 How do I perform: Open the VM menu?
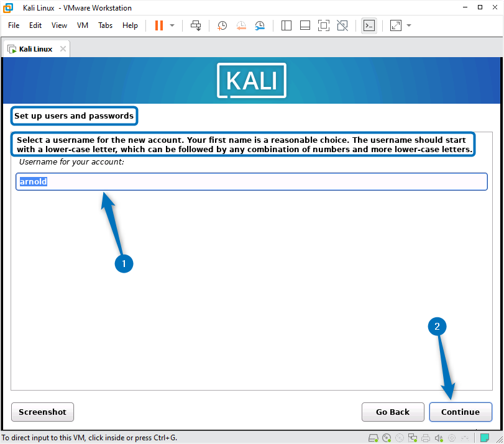[82, 25]
